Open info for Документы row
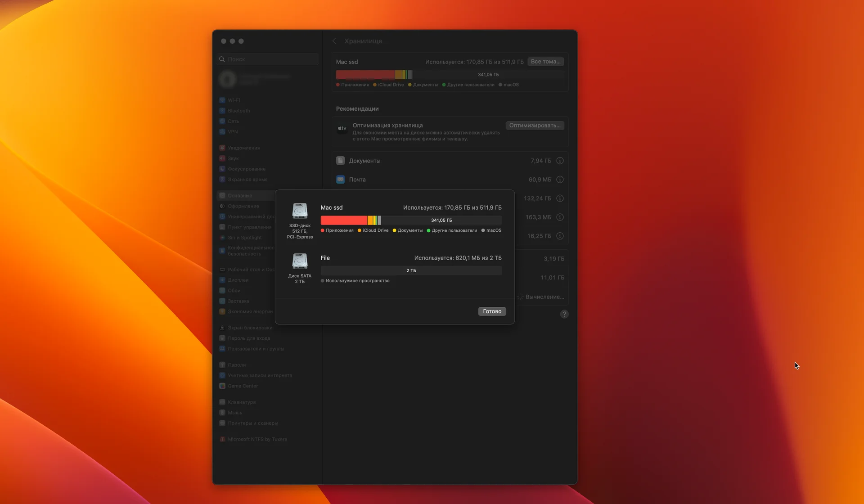864x504 pixels. coord(560,161)
